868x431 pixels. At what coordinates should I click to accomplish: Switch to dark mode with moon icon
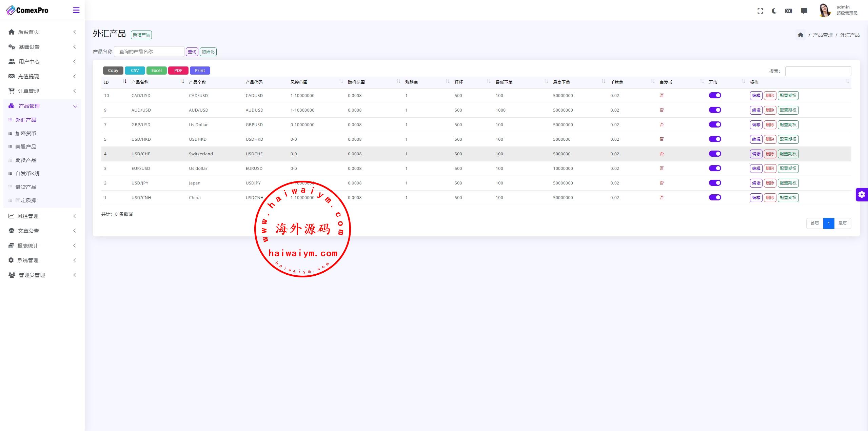(774, 11)
